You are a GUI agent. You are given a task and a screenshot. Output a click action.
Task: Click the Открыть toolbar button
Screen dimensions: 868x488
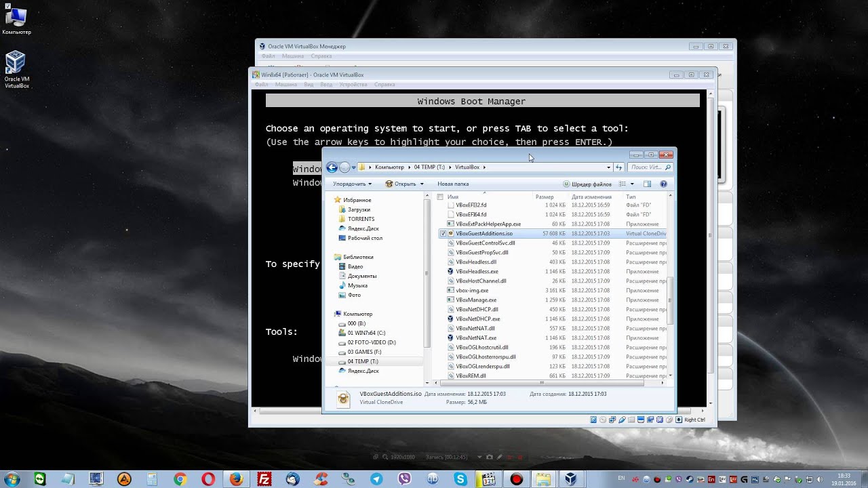(x=401, y=184)
